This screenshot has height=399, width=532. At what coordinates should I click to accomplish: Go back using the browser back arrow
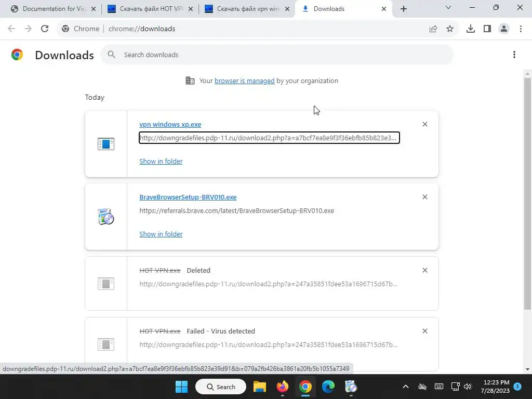click(x=11, y=29)
